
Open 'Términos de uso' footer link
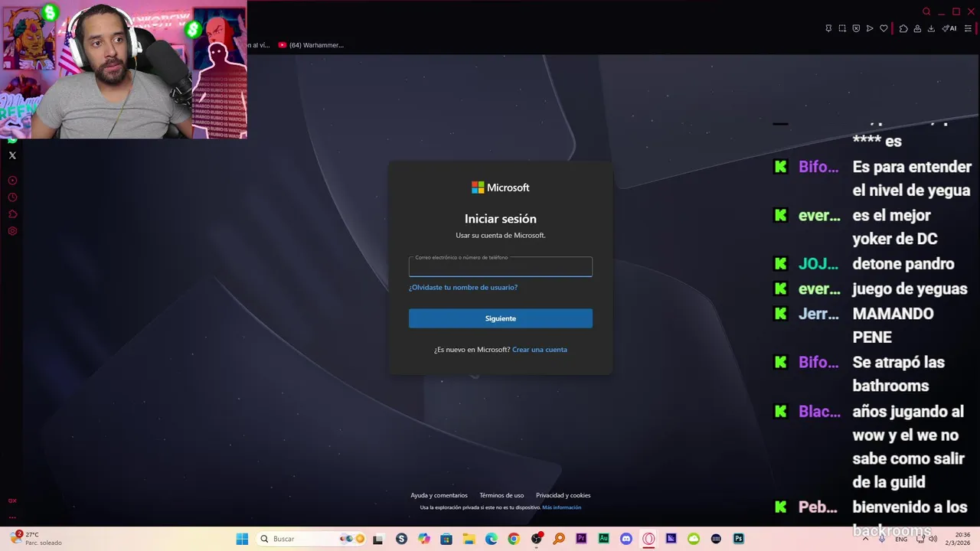point(501,495)
